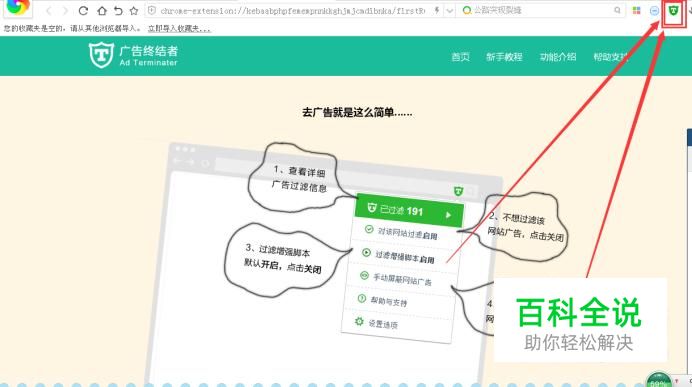Click the 立即导入收藏夹 link
This screenshot has height=387, width=692.
[179, 28]
